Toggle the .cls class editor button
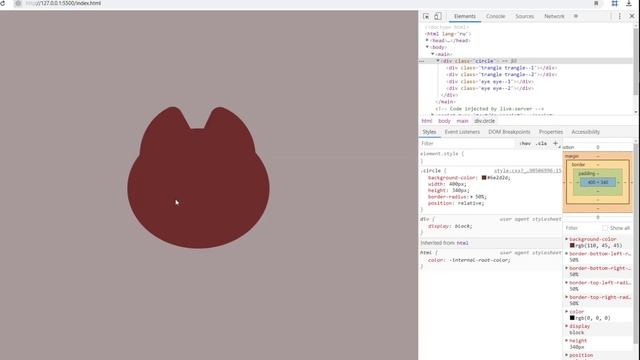This screenshot has width=640, height=360. click(x=541, y=144)
